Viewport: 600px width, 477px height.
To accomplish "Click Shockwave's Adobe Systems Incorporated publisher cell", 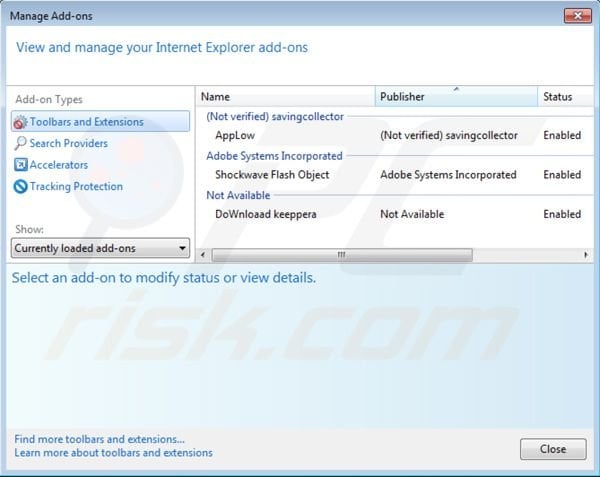I will click(448, 175).
